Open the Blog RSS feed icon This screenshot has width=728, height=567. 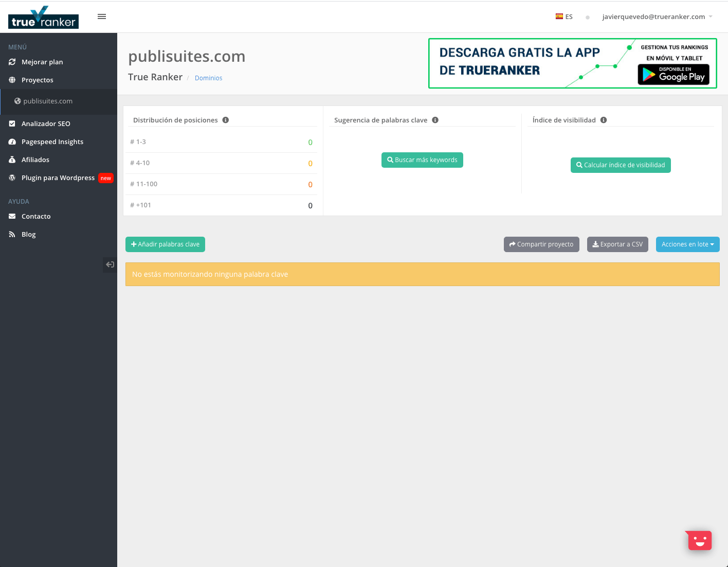point(12,234)
